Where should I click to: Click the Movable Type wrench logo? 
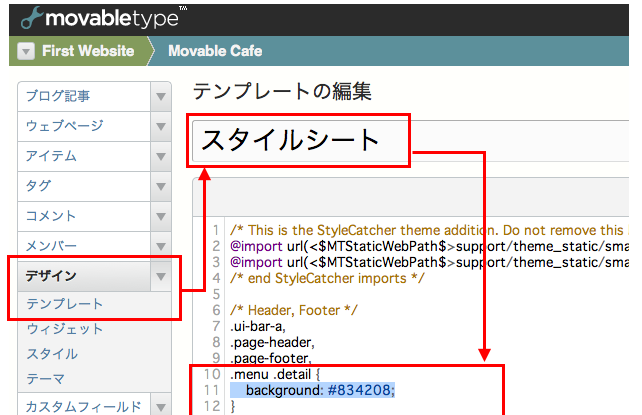click(32, 18)
